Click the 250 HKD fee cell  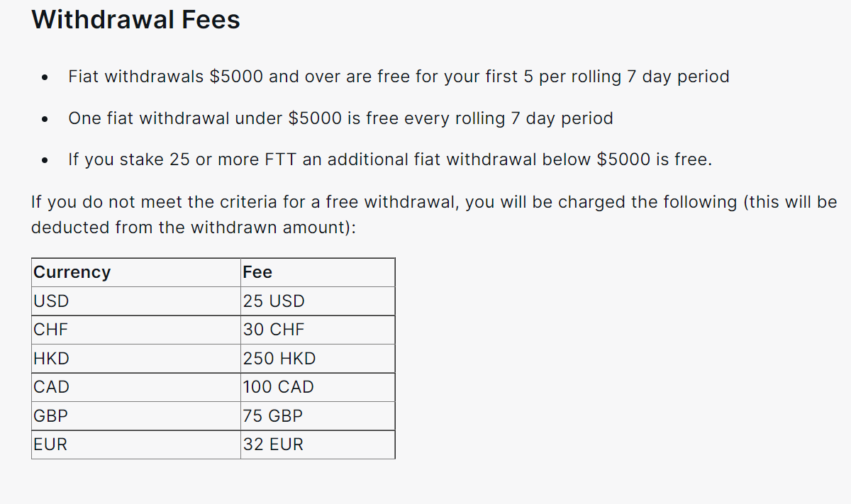279,359
